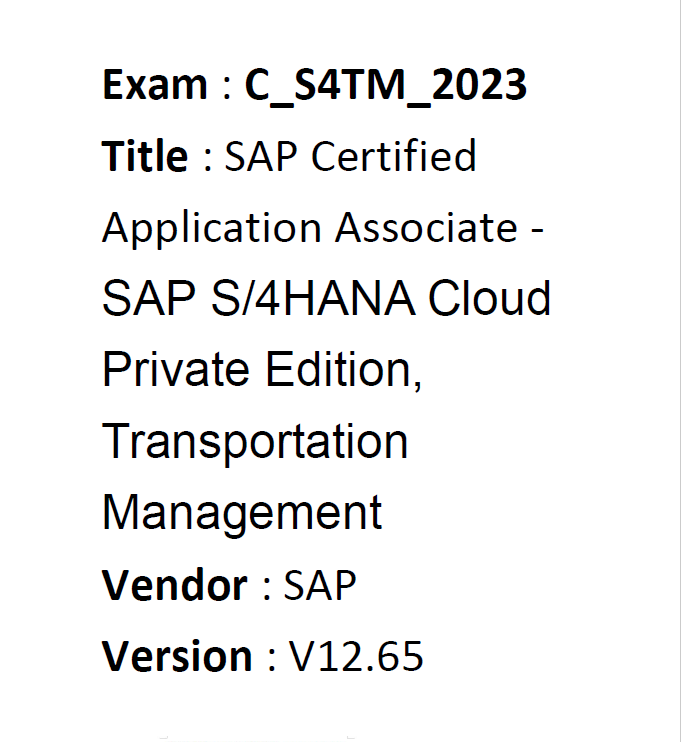Click the vendor name "SAP" after Vendor
681x742 pixels.
point(319,585)
